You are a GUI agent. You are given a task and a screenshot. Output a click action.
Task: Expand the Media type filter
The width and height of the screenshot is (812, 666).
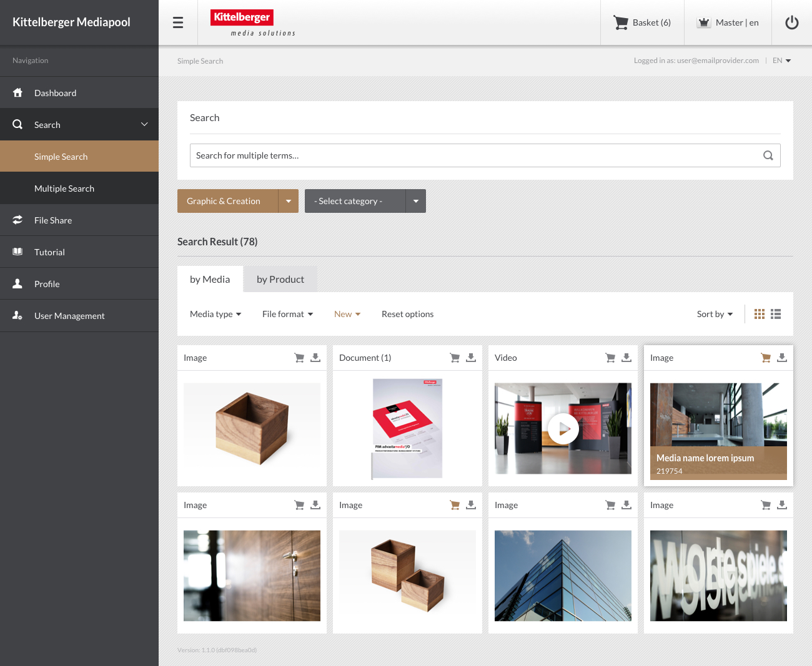[215, 314]
